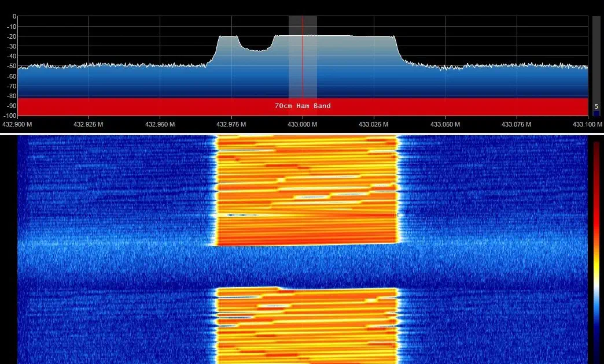This screenshot has height=364, width=604.
Task: Click the vertical slider showing value 5
Action: click(x=596, y=66)
